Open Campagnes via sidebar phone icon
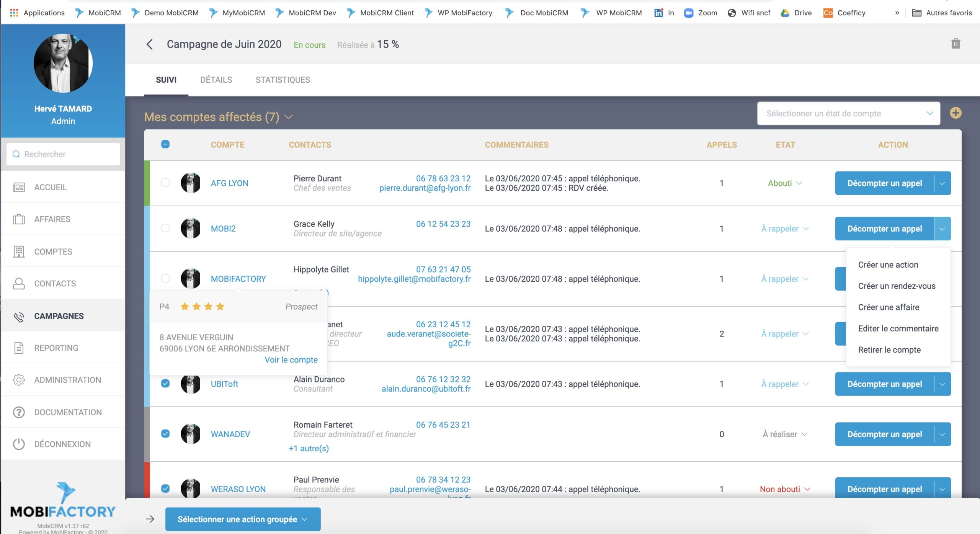Viewport: 980px width, 534px height. coord(19,316)
